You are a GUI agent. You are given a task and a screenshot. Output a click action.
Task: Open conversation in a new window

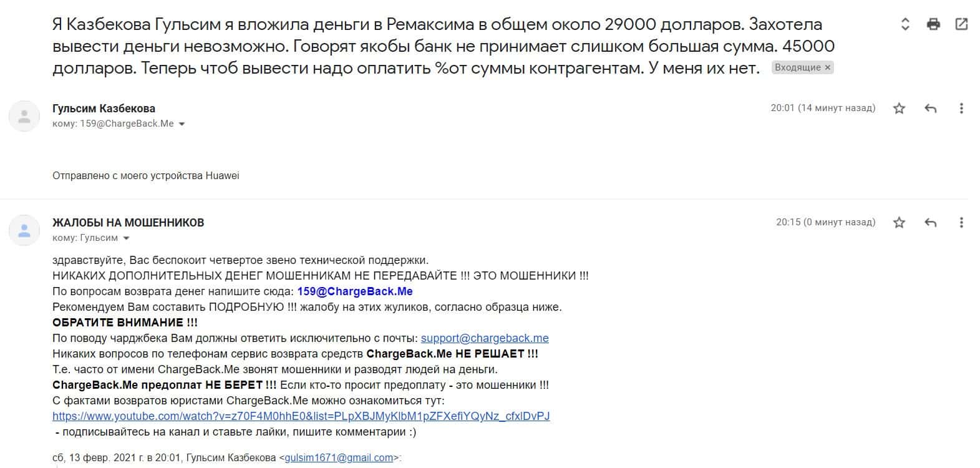961,24
